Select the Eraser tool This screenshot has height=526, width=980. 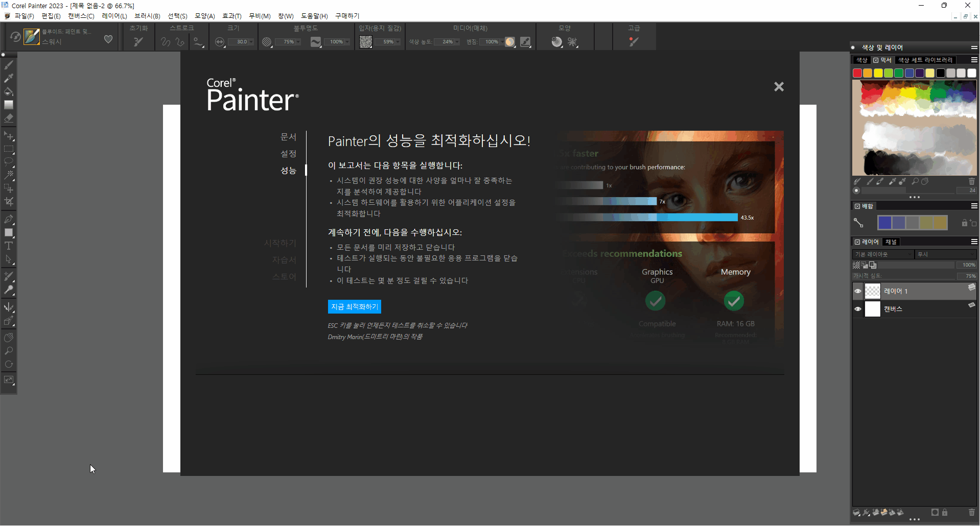coord(9,118)
